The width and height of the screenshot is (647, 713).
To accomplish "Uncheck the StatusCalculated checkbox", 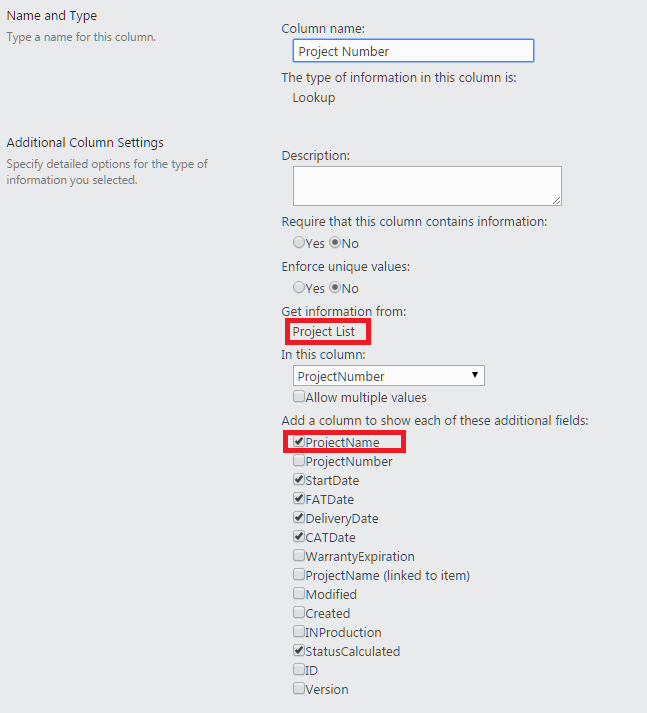I will click(299, 651).
